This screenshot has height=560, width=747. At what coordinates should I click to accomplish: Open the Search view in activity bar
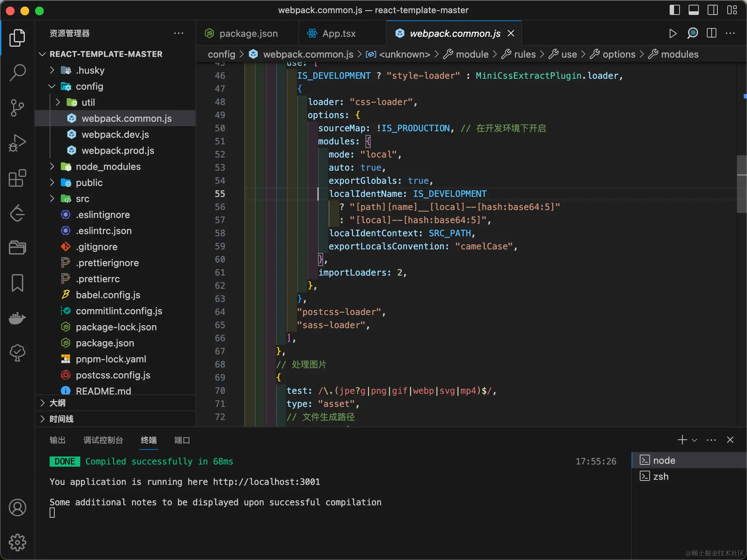17,73
